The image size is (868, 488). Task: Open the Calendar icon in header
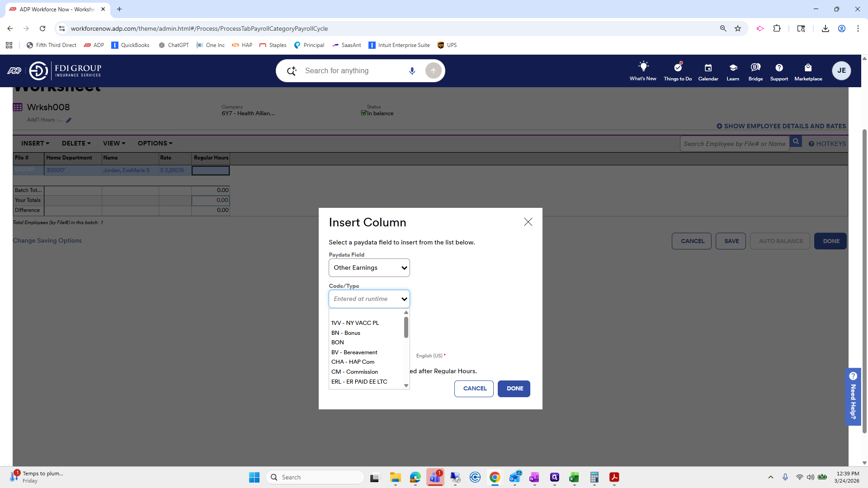(x=708, y=68)
